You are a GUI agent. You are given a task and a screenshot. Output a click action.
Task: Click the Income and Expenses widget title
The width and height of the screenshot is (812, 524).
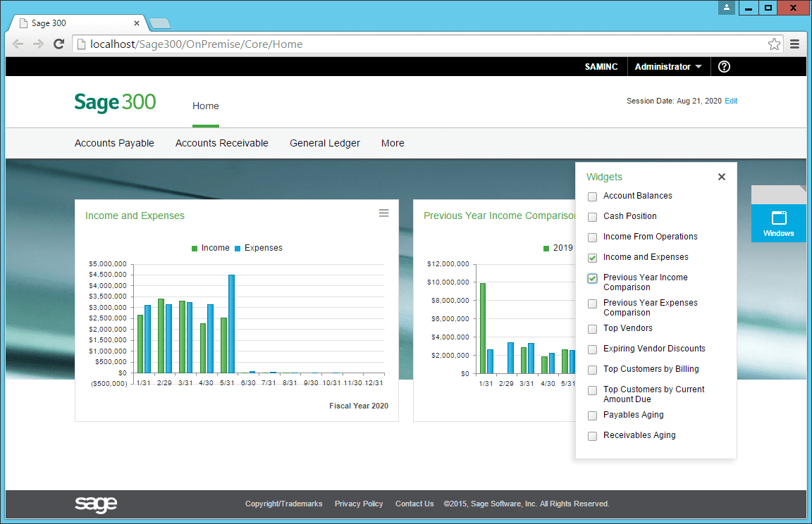(x=135, y=216)
